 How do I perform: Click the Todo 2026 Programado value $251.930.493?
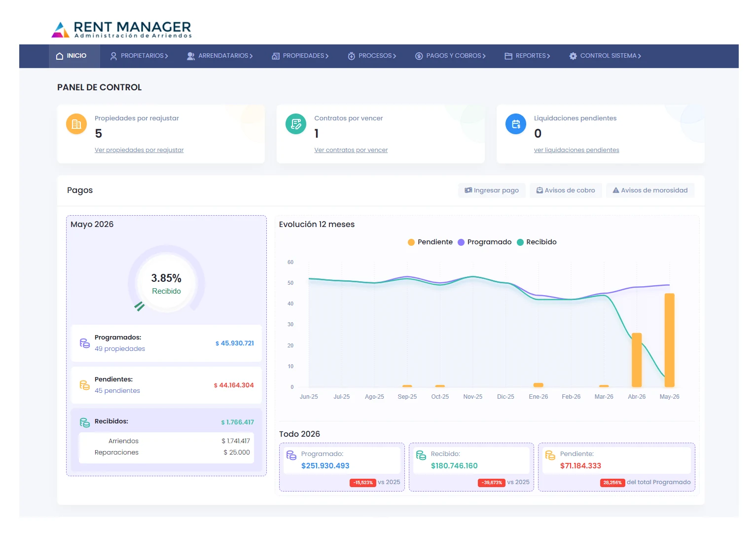325,466
